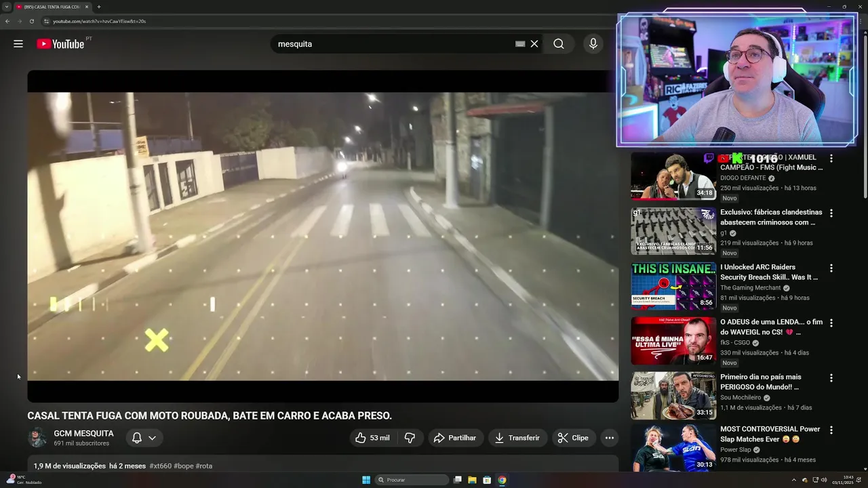The height and width of the screenshot is (488, 868).
Task: Start voice search with the microphone
Action: coord(593,44)
